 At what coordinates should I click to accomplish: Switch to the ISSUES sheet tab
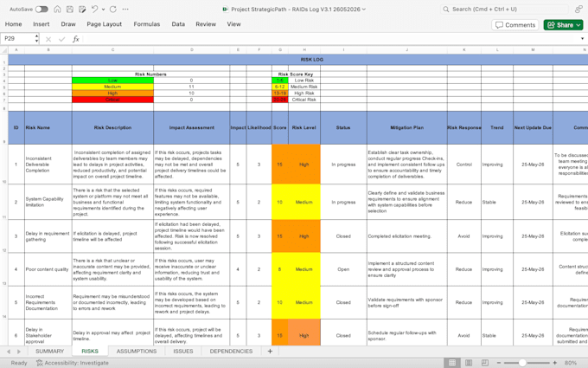click(183, 351)
